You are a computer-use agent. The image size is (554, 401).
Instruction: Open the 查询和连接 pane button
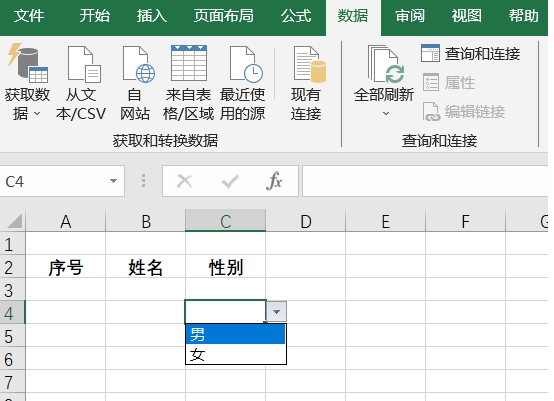[x=470, y=54]
